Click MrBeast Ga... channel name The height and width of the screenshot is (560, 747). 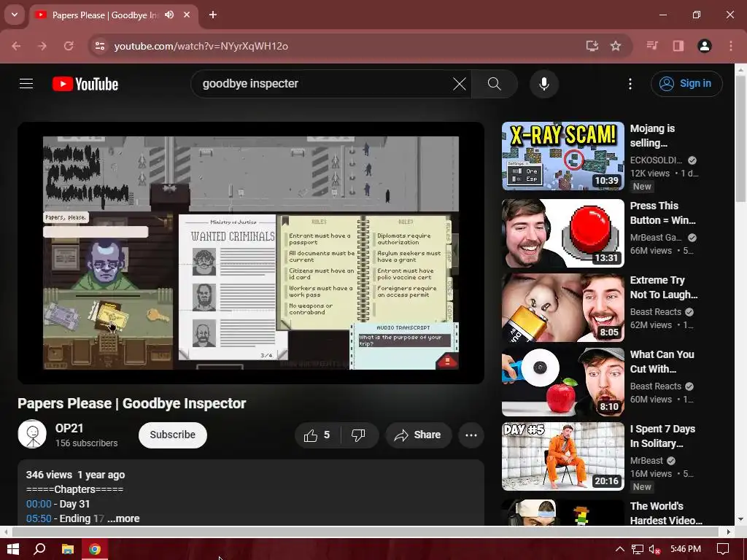coord(656,237)
